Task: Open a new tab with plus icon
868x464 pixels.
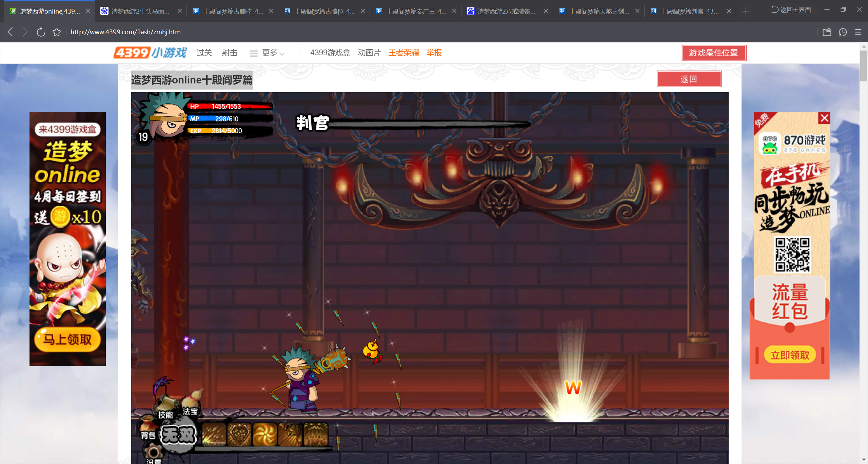Action: (746, 11)
